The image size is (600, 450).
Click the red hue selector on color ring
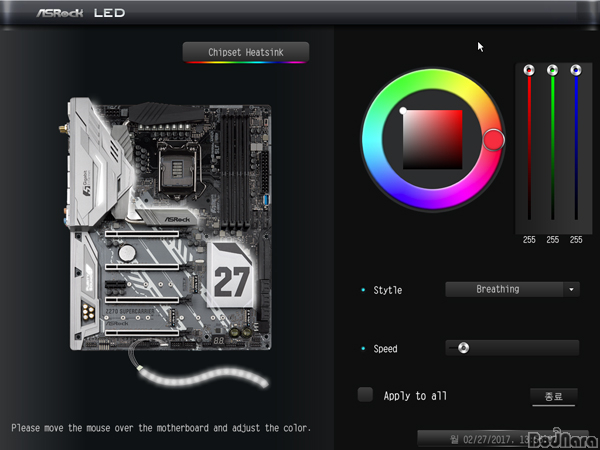pyautogui.click(x=494, y=140)
